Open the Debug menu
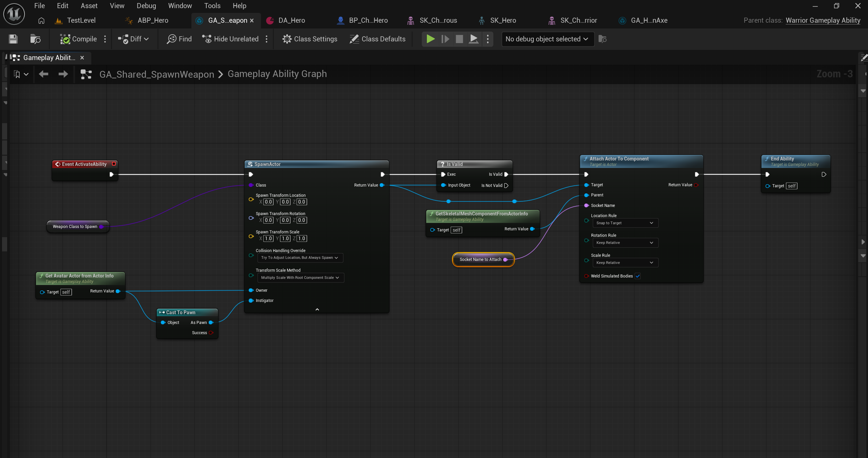Image resolution: width=868 pixels, height=458 pixels. coord(146,6)
